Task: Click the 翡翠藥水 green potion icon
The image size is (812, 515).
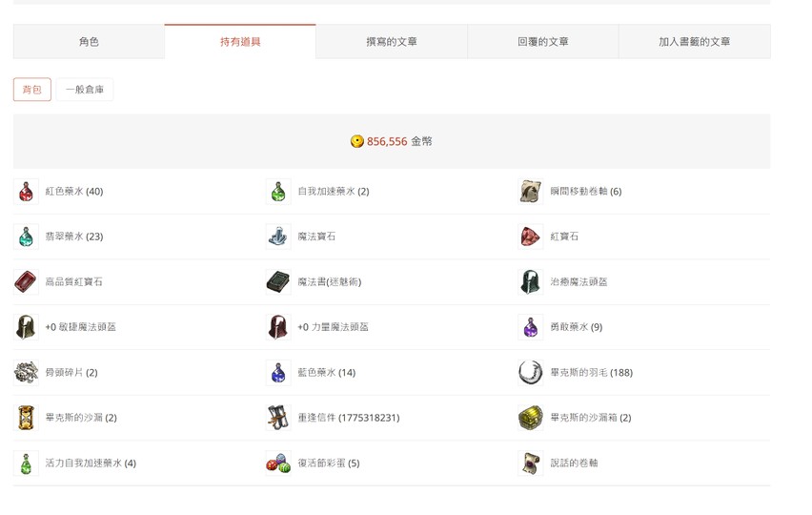Action: 26,237
